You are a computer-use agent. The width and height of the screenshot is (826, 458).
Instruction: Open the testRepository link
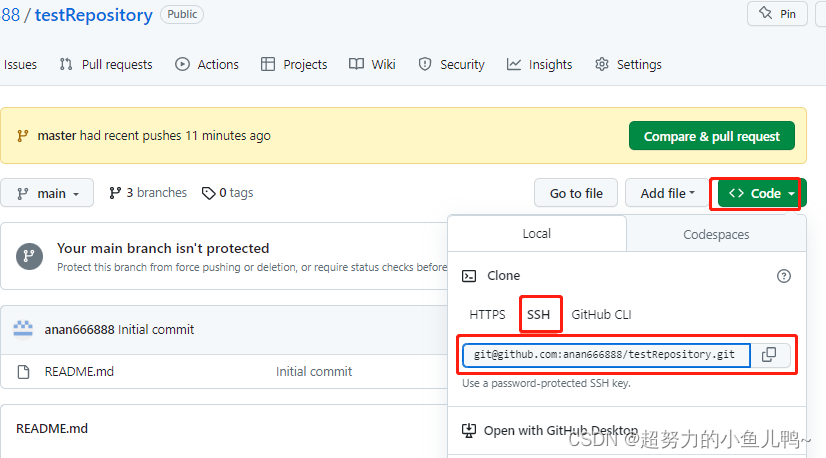94,15
